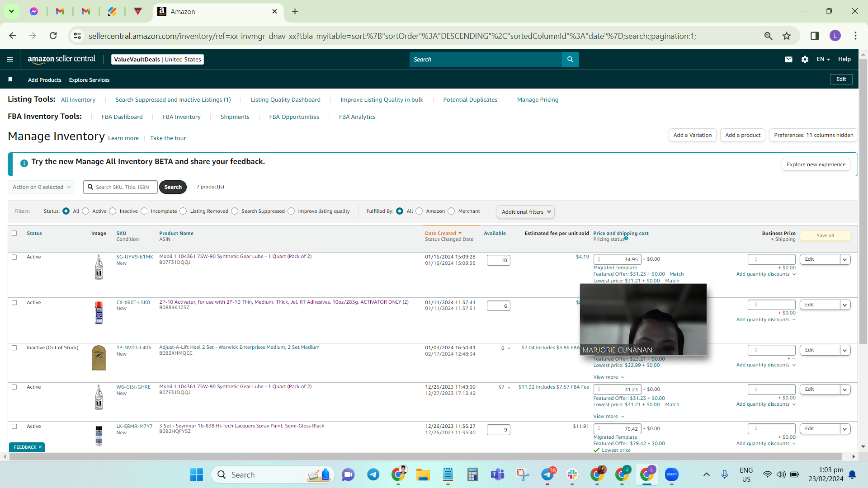Click Explore new experience button
Viewport: 868px width, 488px height.
tap(816, 164)
